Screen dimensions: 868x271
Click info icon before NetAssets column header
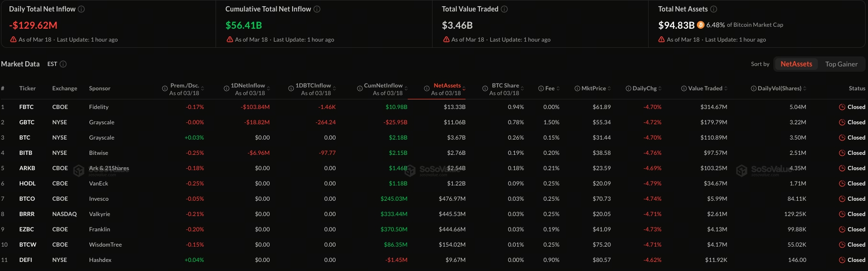tap(427, 88)
